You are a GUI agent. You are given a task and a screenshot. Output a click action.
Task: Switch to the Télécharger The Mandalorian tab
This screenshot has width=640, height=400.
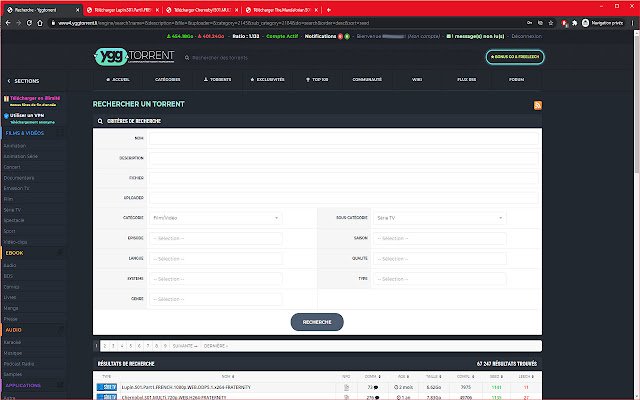pyautogui.click(x=282, y=10)
